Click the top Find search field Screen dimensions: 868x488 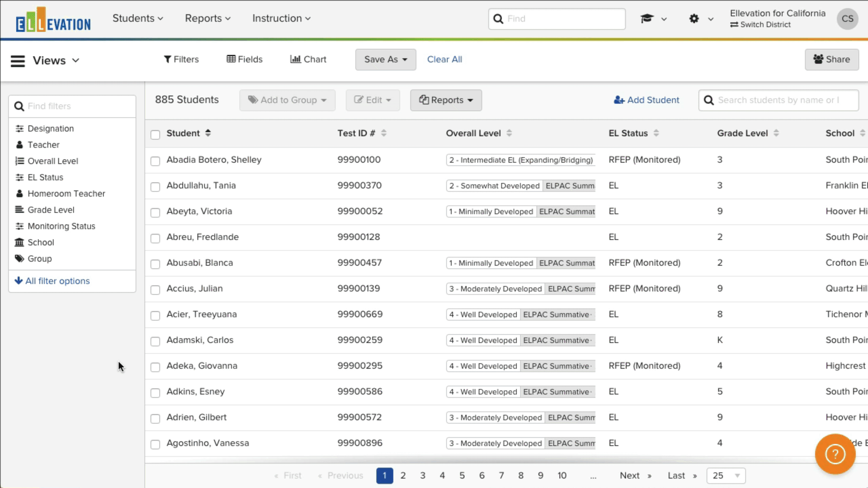pyautogui.click(x=557, y=19)
